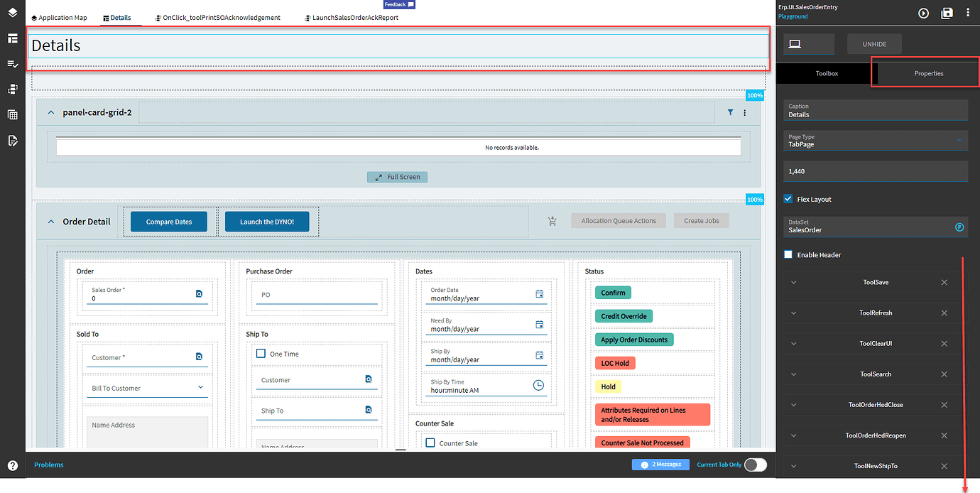Open the Sales Order lookup search icon

[x=200, y=293]
